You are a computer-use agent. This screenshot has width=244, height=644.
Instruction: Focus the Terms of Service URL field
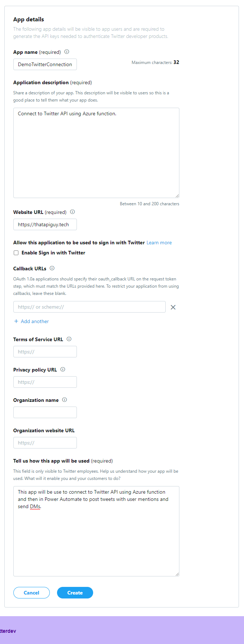pyautogui.click(x=45, y=352)
